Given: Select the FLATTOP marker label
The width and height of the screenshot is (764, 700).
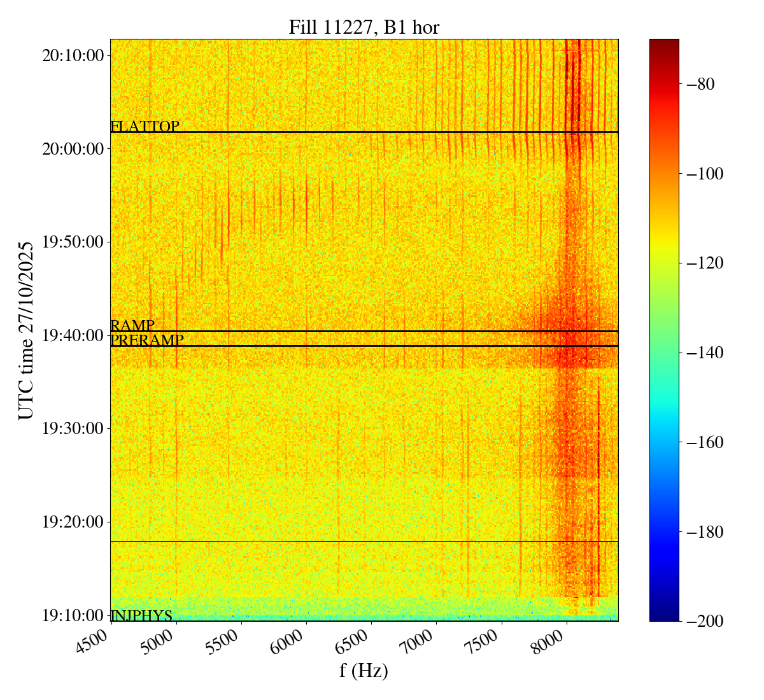Looking at the screenshot, I should (145, 127).
